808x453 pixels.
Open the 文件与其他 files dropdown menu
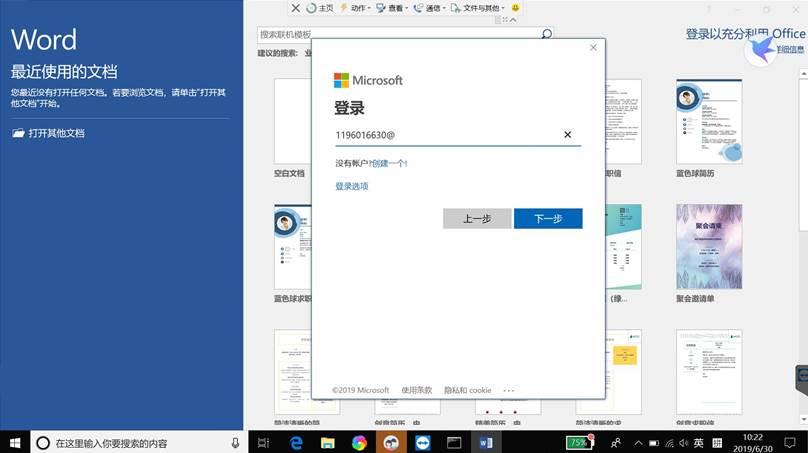coord(478,8)
